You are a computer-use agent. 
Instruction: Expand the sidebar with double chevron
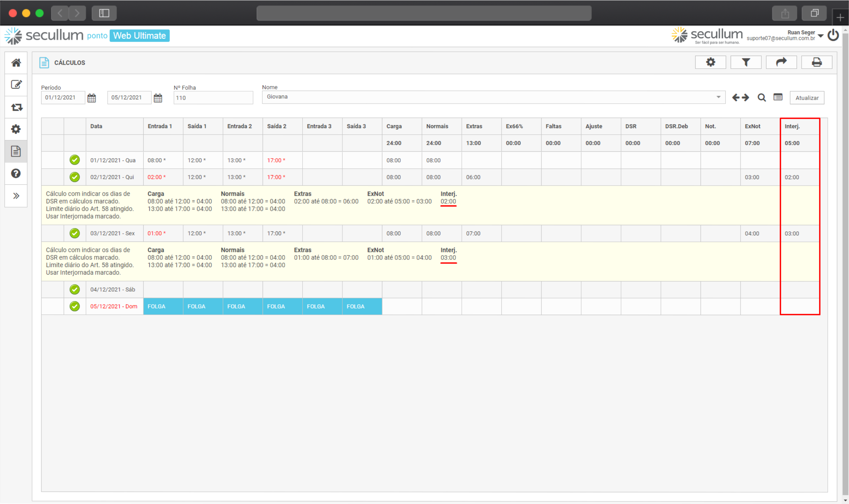[x=16, y=196]
